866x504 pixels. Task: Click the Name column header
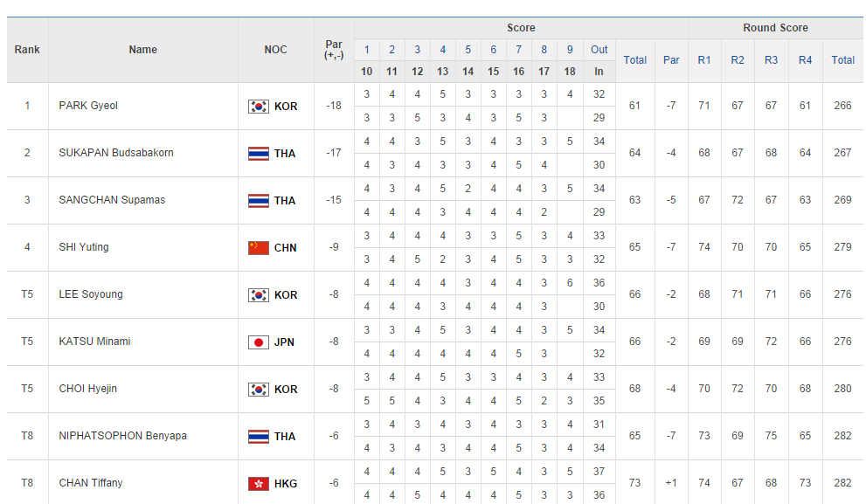point(142,50)
